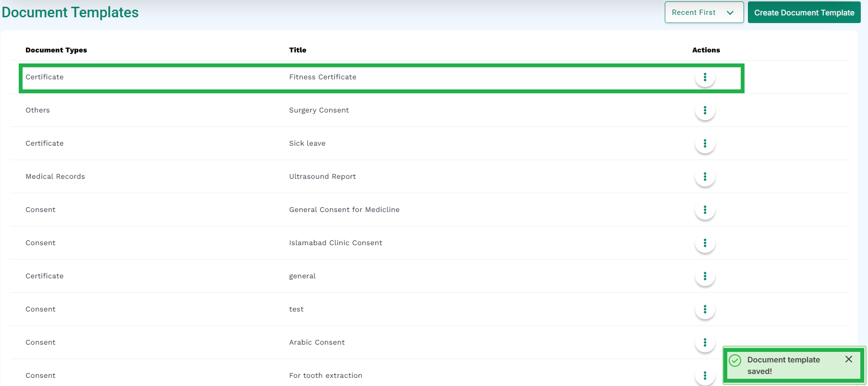This screenshot has height=386, width=868.
Task: Dismiss the Document template saved notification
Action: 849,359
